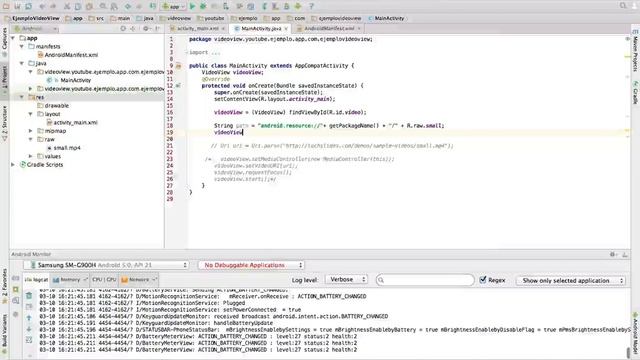Screen dimensions: 640x360
Task: Click the Find magnifier toolbar icon
Action: click(103, 6)
